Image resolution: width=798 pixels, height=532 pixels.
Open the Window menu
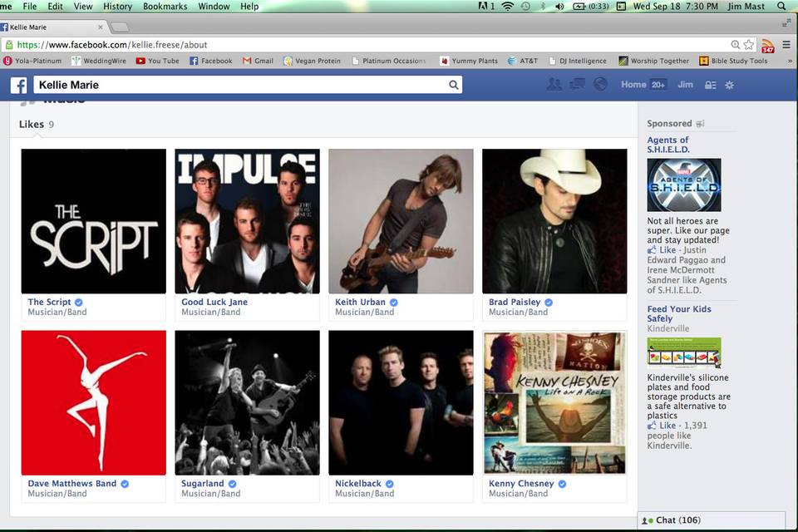[214, 6]
